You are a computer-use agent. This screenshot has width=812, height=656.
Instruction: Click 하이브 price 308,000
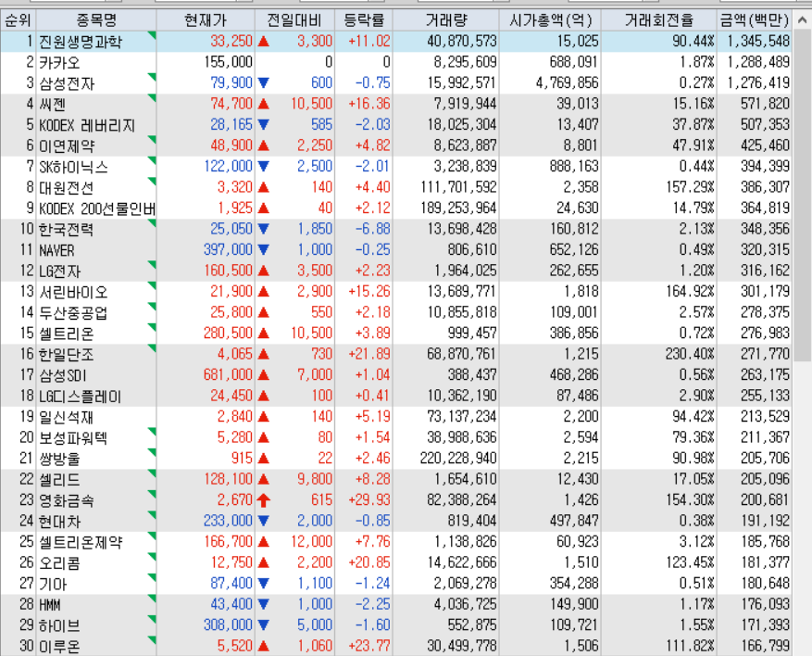(x=229, y=624)
